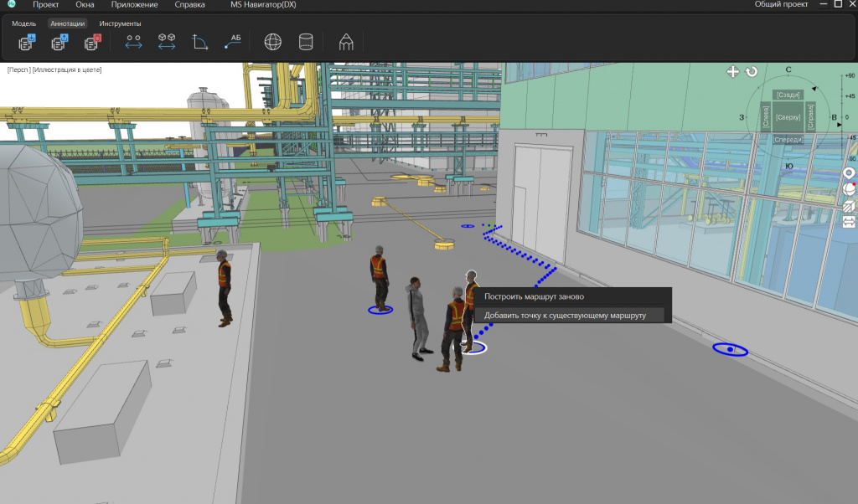Image resolution: width=858 pixels, height=504 pixels.
Task: Open the Приложение menu
Action: click(135, 4)
